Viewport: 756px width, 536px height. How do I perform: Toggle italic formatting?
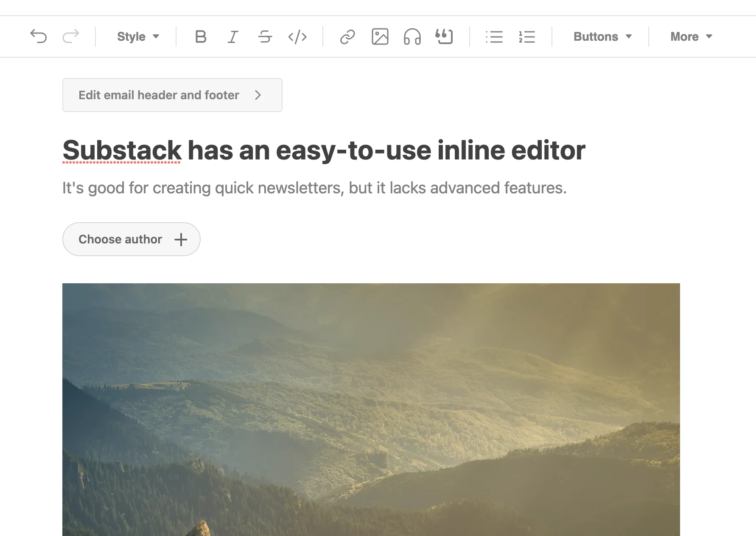tap(232, 37)
